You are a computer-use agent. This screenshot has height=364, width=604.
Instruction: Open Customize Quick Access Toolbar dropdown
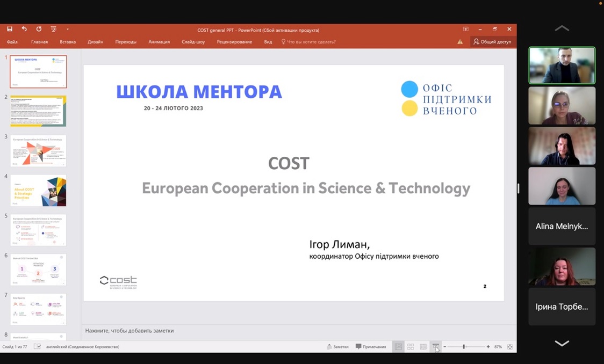(x=67, y=29)
